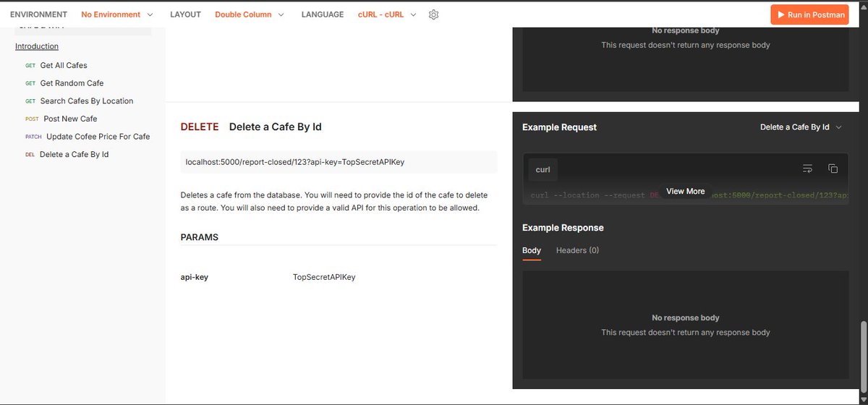Click the PARAMS section heading
Image resolution: width=868 pixels, height=405 pixels.
coord(199,237)
